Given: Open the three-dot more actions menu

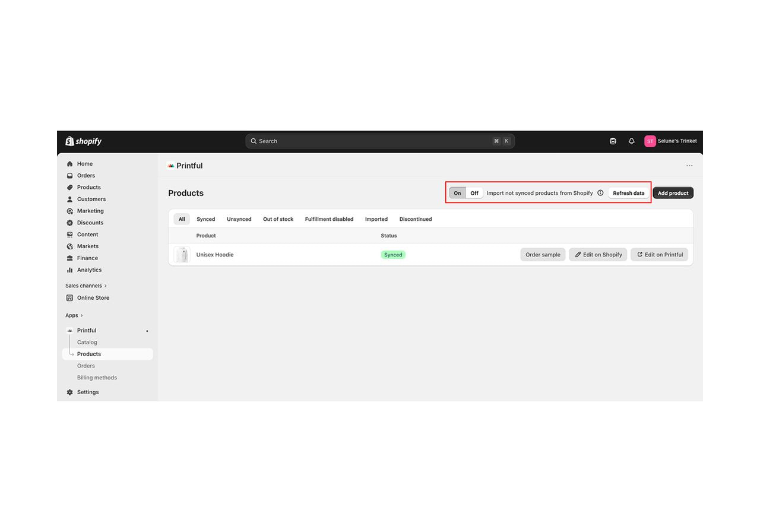Looking at the screenshot, I should [689, 166].
